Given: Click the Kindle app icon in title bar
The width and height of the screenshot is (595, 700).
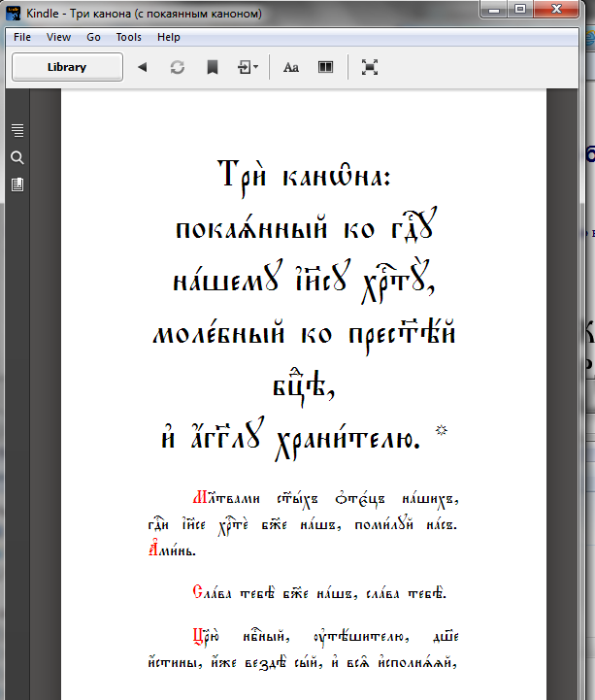Looking at the screenshot, I should [15, 13].
